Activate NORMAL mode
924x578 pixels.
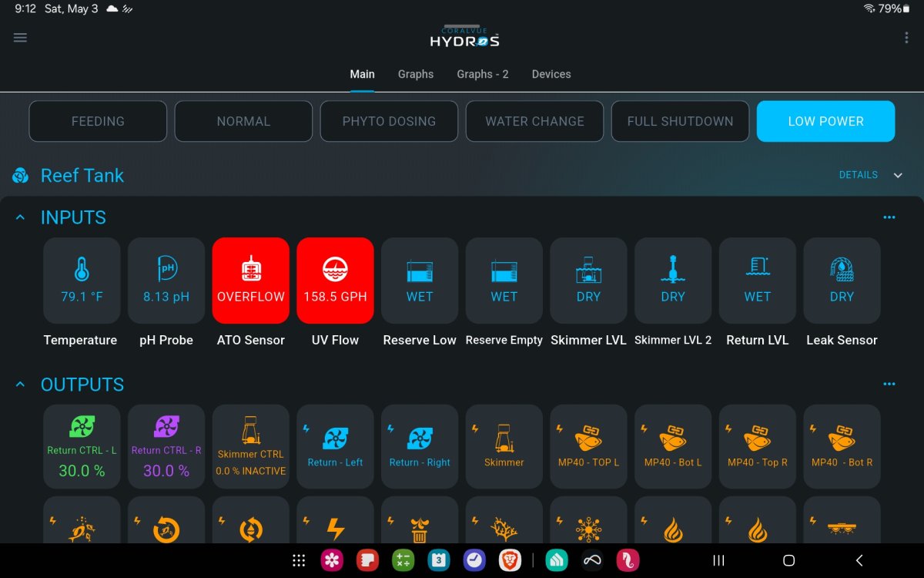tap(243, 121)
